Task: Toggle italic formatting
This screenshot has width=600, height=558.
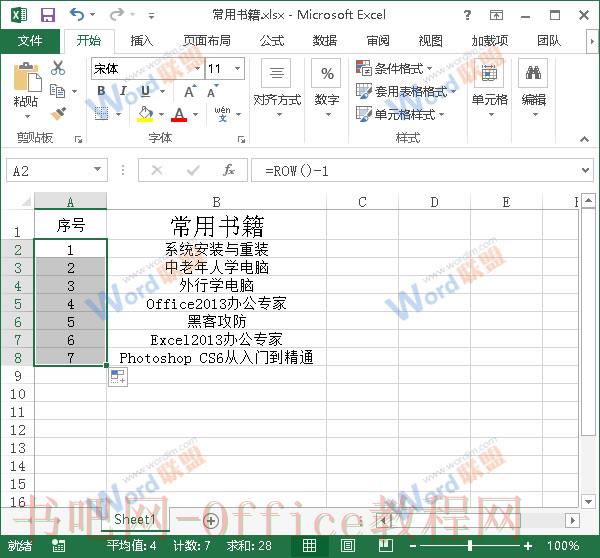Action: (x=123, y=91)
